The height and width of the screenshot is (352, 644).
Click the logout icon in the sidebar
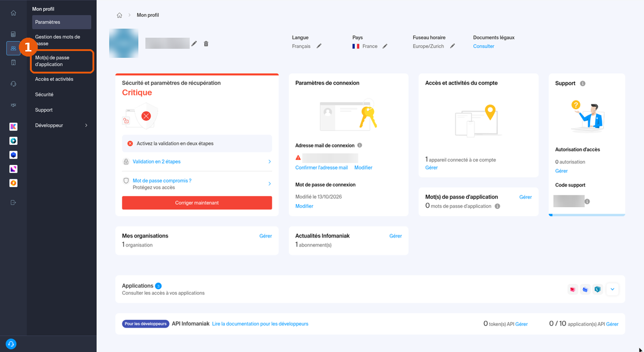13,202
